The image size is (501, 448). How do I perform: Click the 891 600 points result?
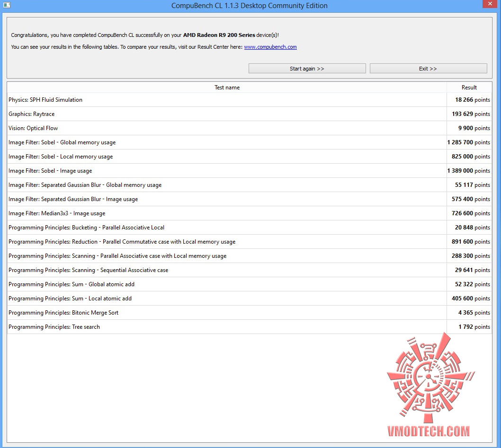point(471,242)
